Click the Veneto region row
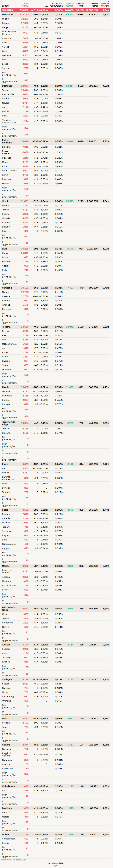 pos(6,201)
